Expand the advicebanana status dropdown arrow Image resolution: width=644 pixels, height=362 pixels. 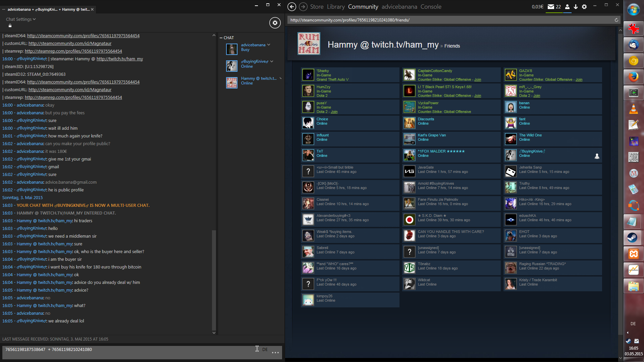(269, 45)
